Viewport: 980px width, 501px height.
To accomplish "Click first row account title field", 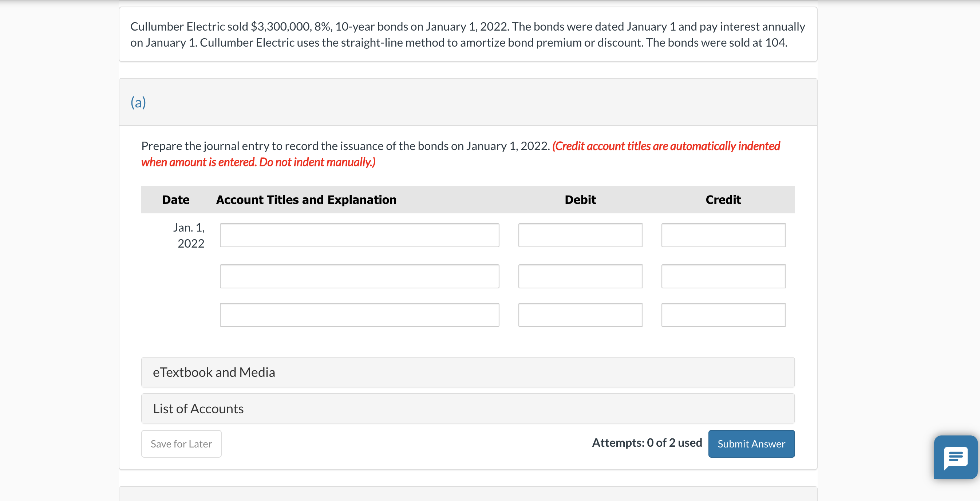I will [x=359, y=235].
